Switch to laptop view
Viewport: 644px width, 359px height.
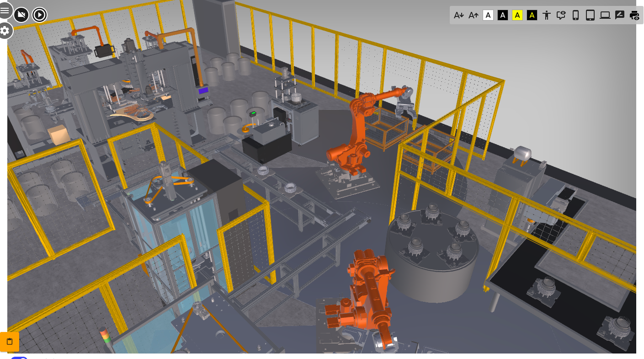[605, 15]
